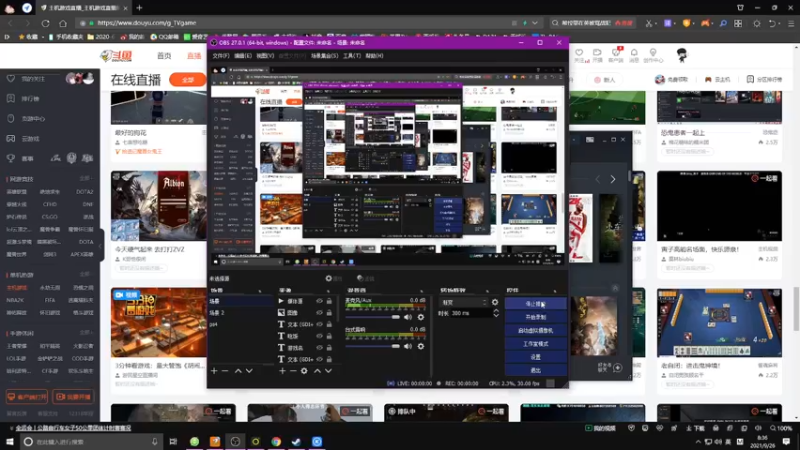The image size is (800, 450).
Task: Adjust the 台式音响 volume slider handle
Action: point(396,346)
